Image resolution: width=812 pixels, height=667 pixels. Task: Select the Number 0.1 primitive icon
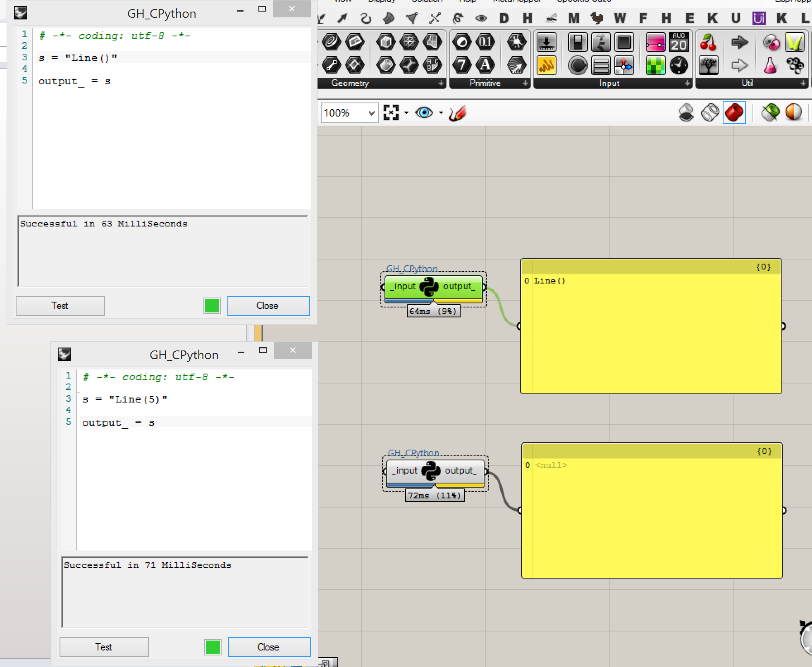[485, 42]
